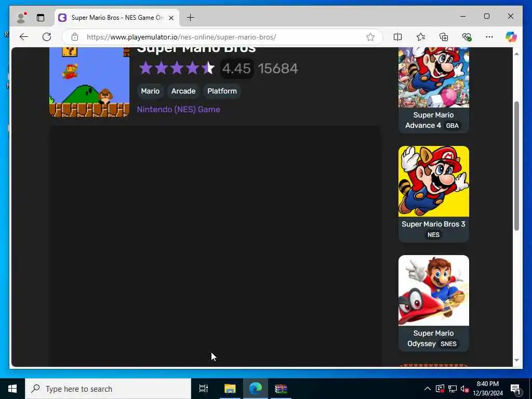Click the taskbar search box
Viewport: 532px width, 399px height.
[108, 389]
